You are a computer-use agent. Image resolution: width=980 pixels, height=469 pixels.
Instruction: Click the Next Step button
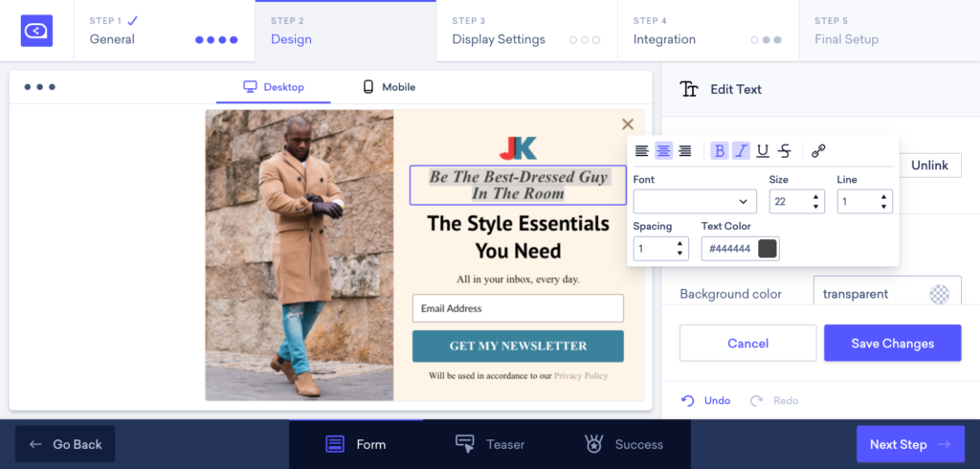[x=910, y=444]
